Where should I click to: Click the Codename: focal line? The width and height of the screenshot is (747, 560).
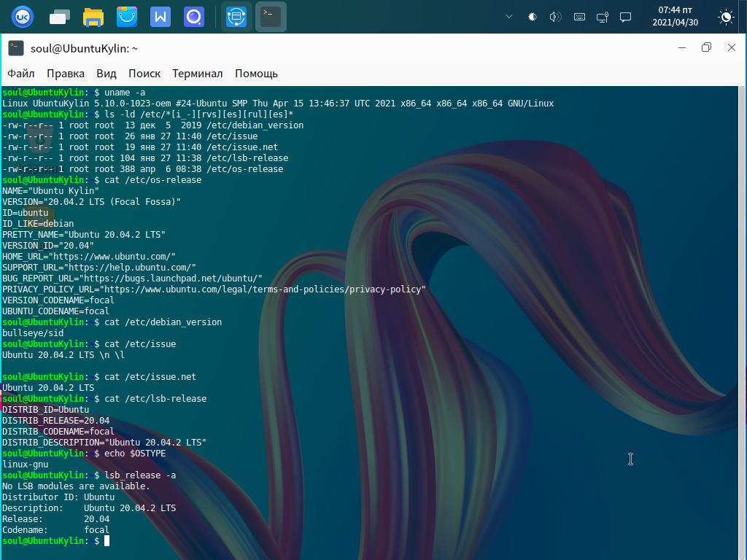(x=55, y=530)
